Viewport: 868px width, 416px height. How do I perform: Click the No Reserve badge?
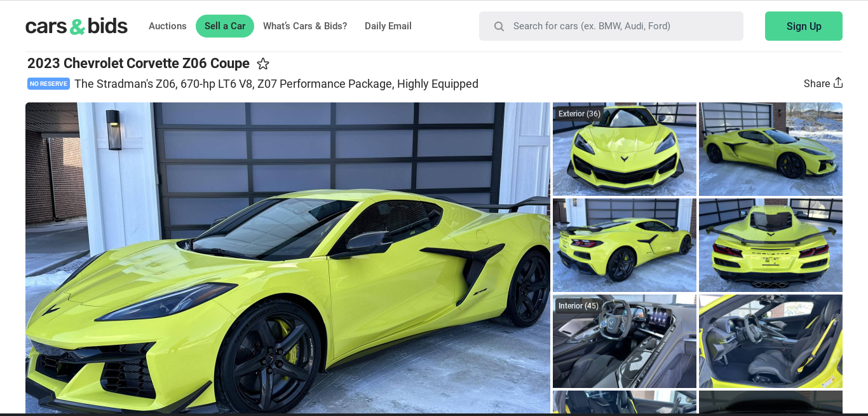coord(48,83)
